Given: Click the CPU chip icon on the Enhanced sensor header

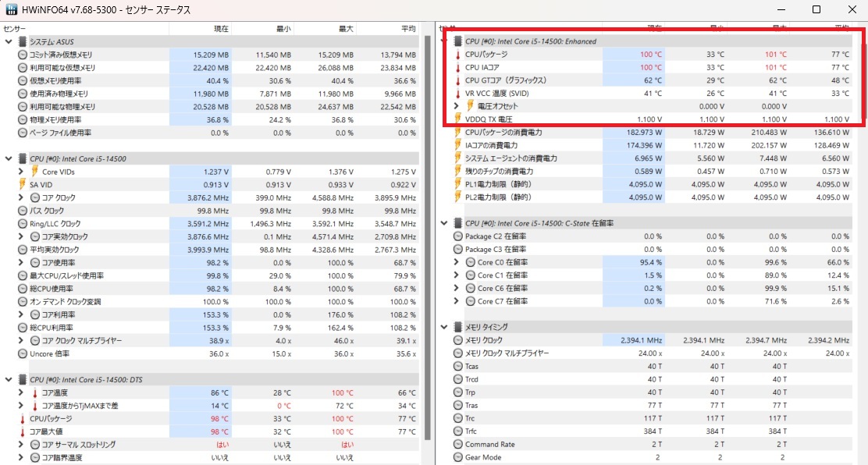Looking at the screenshot, I should [457, 41].
